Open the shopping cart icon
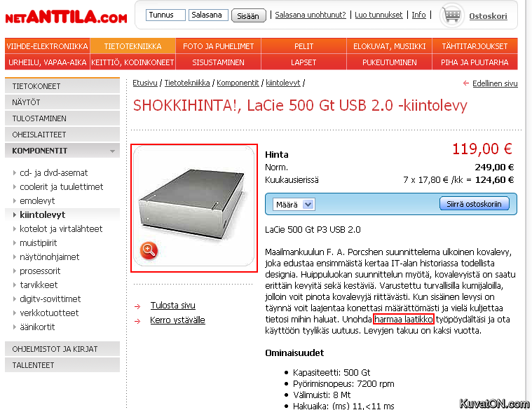 click(x=451, y=15)
